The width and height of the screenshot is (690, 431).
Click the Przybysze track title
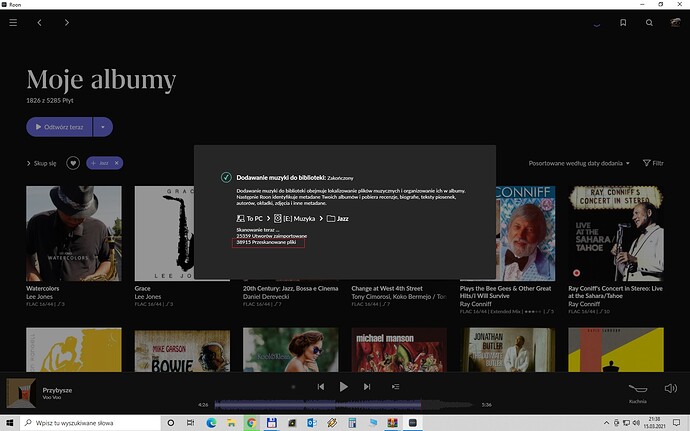(57, 390)
